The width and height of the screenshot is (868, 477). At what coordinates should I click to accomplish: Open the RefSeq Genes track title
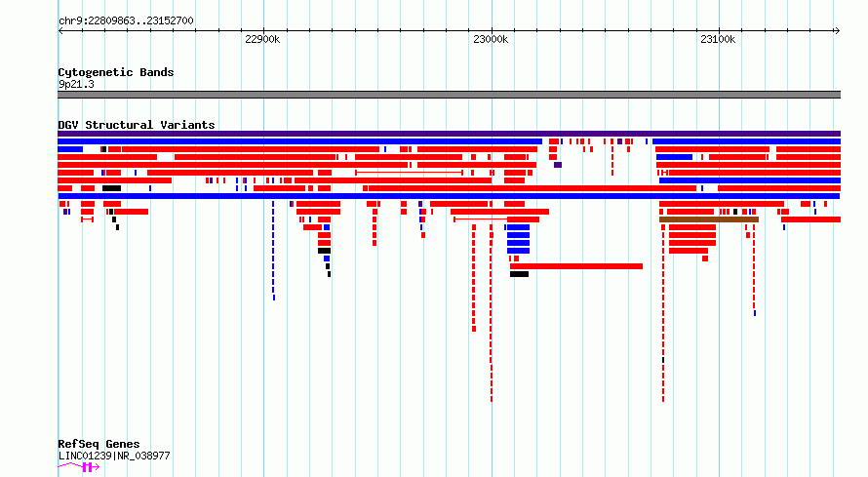click(x=99, y=444)
